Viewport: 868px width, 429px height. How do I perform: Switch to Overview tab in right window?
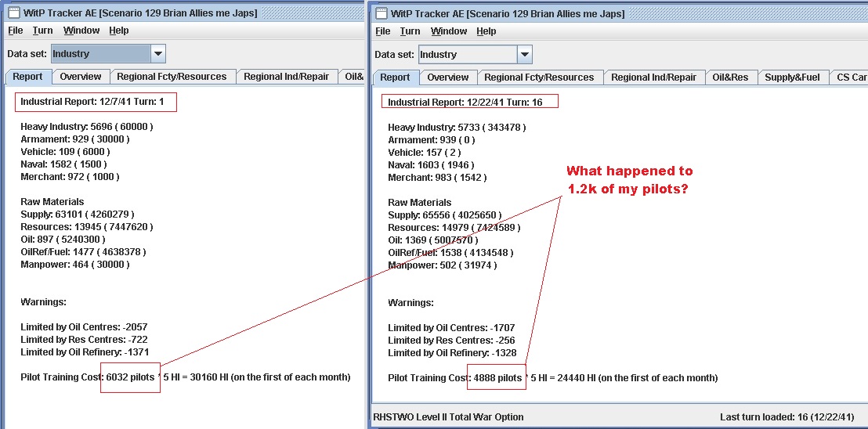point(448,77)
